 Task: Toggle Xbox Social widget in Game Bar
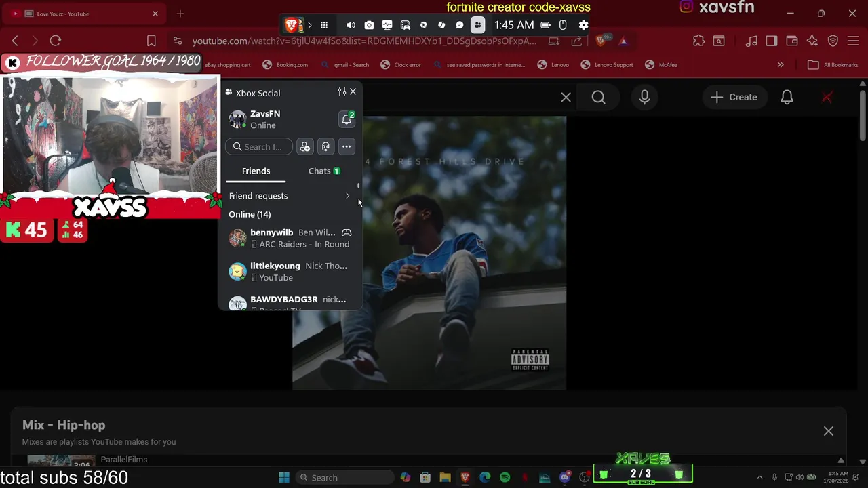click(477, 25)
